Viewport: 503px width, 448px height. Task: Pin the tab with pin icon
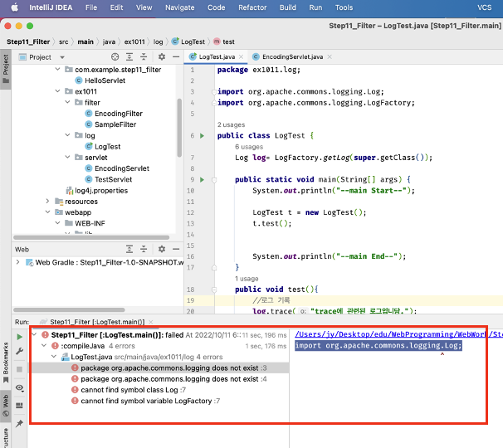click(x=20, y=424)
